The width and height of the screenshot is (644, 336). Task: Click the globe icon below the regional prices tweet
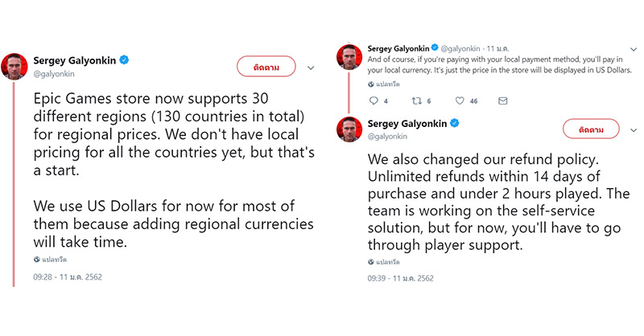[x=36, y=260]
